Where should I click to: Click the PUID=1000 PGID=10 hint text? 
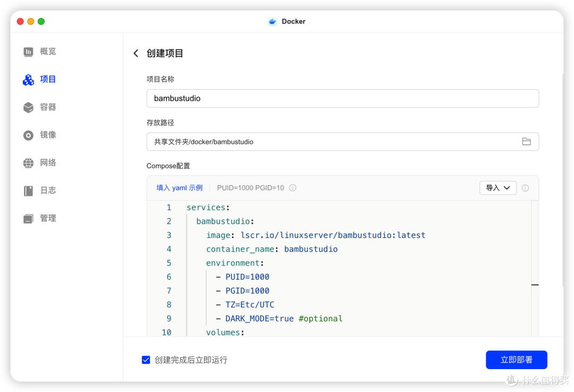[250, 188]
